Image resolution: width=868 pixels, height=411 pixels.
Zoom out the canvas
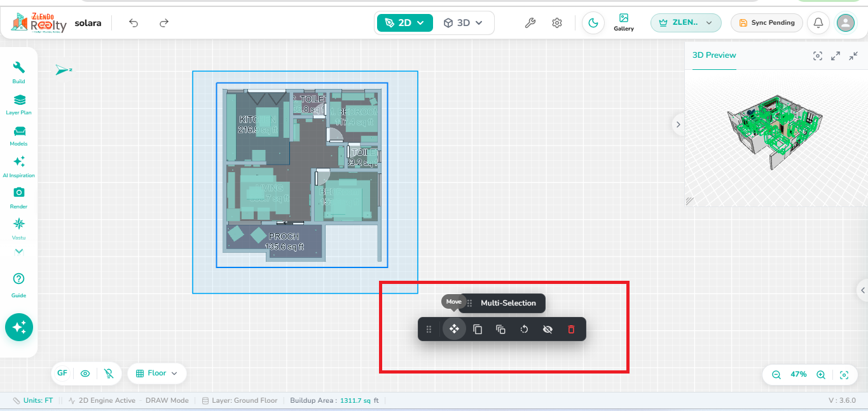(x=776, y=375)
